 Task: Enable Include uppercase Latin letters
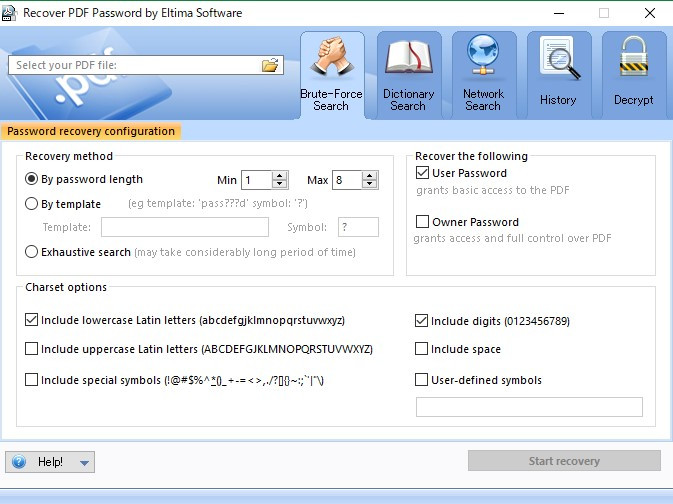click(32, 349)
